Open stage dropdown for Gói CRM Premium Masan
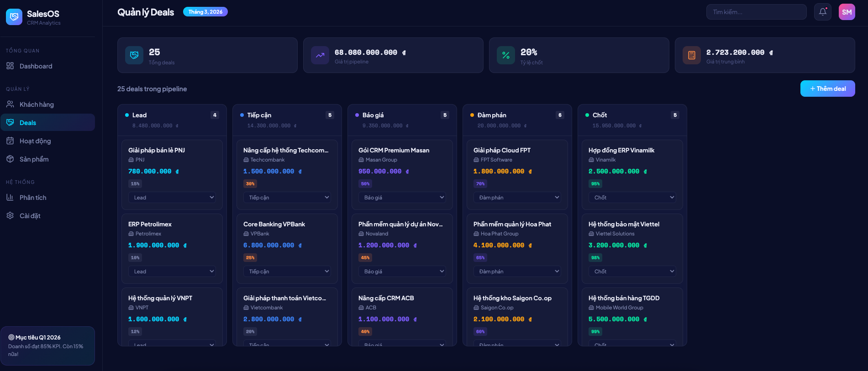Screen dimensions: 868x371 [x=402, y=198]
